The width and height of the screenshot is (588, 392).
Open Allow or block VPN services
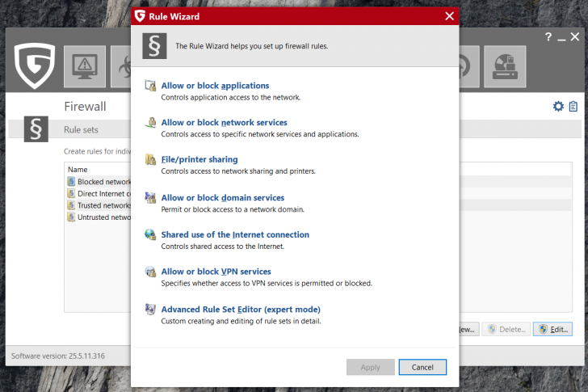click(x=216, y=272)
